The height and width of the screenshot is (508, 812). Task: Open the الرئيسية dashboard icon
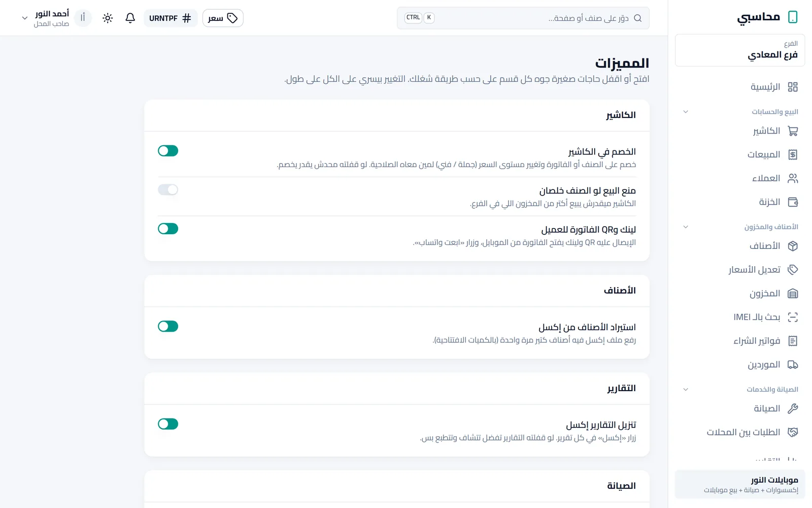click(793, 87)
